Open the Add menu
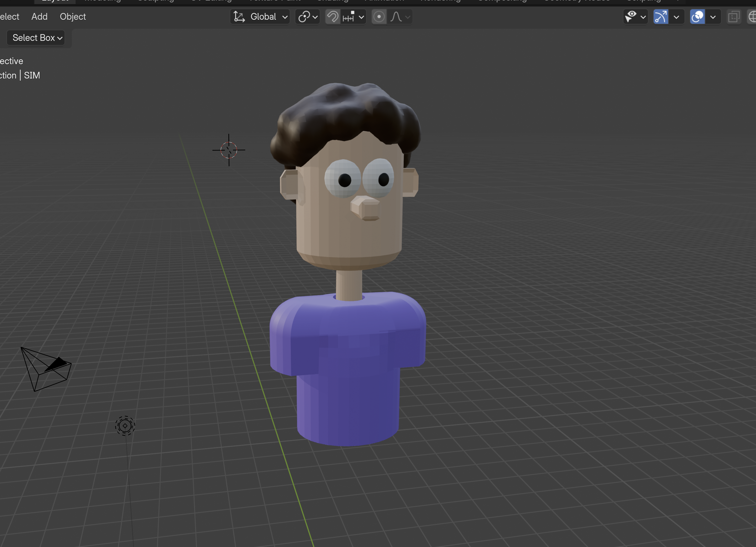 coord(39,17)
